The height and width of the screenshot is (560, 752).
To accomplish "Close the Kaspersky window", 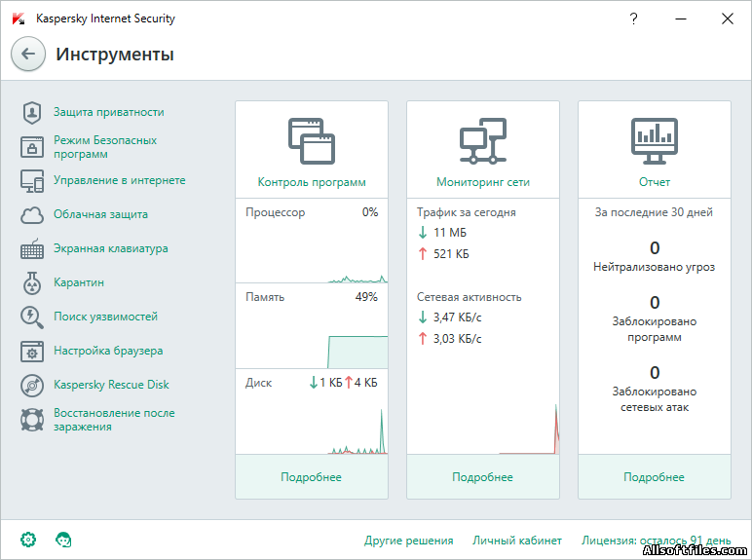I will tap(728, 19).
